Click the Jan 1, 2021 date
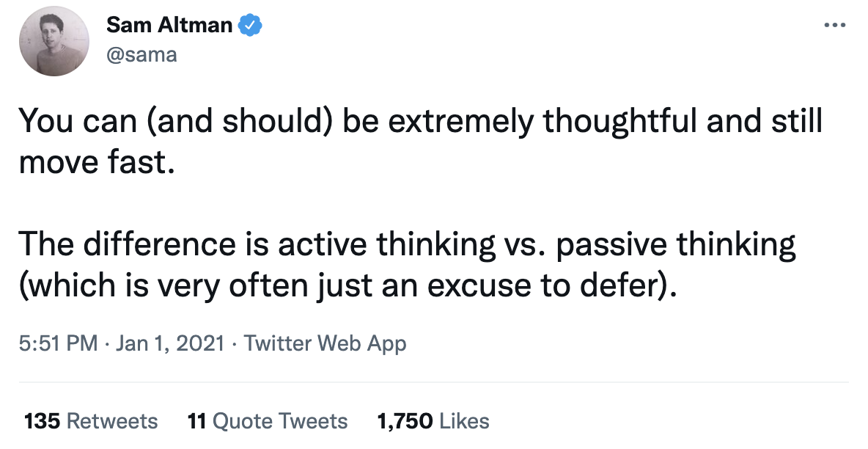 pos(170,343)
